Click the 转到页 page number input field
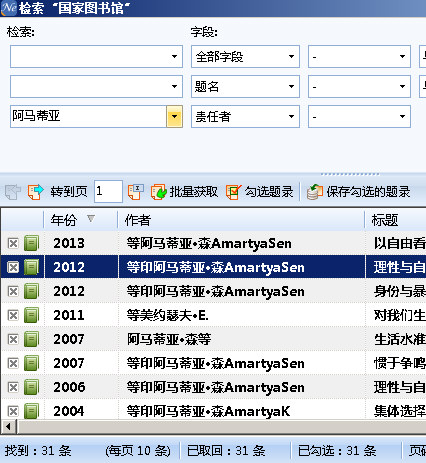Image resolution: width=426 pixels, height=463 pixels. [108, 191]
